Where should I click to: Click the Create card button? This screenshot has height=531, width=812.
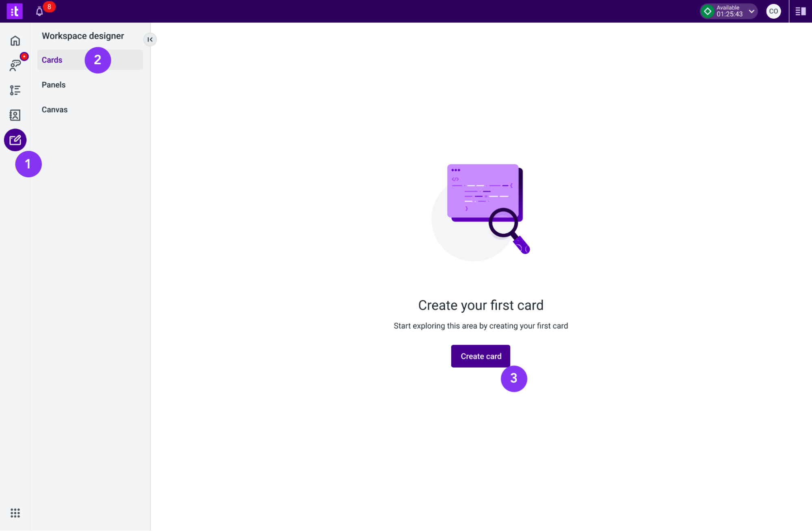481,356
